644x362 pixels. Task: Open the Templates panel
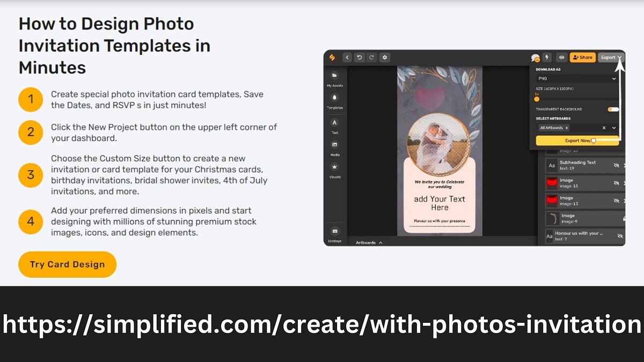[x=335, y=101]
